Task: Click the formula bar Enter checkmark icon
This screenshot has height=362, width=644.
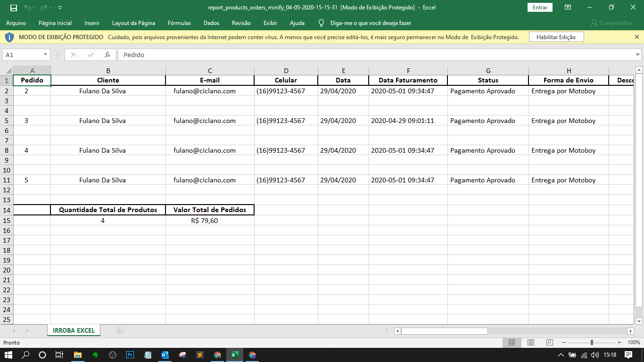Action: (x=91, y=55)
